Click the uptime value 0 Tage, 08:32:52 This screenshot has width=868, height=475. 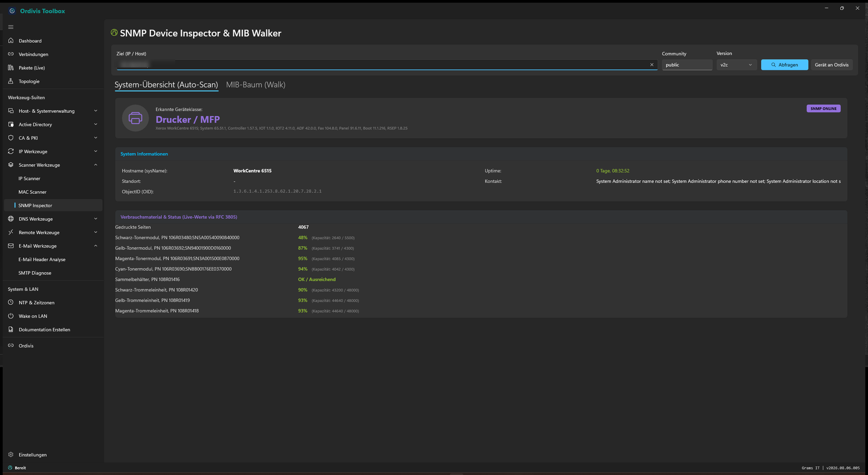[x=612, y=170]
